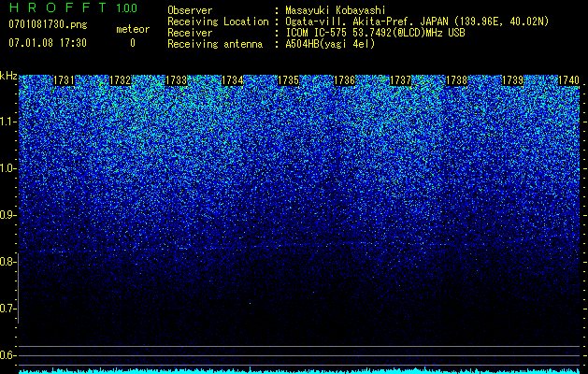
Task: Click the 0.8 kHz axis label
Action: coord(7,262)
